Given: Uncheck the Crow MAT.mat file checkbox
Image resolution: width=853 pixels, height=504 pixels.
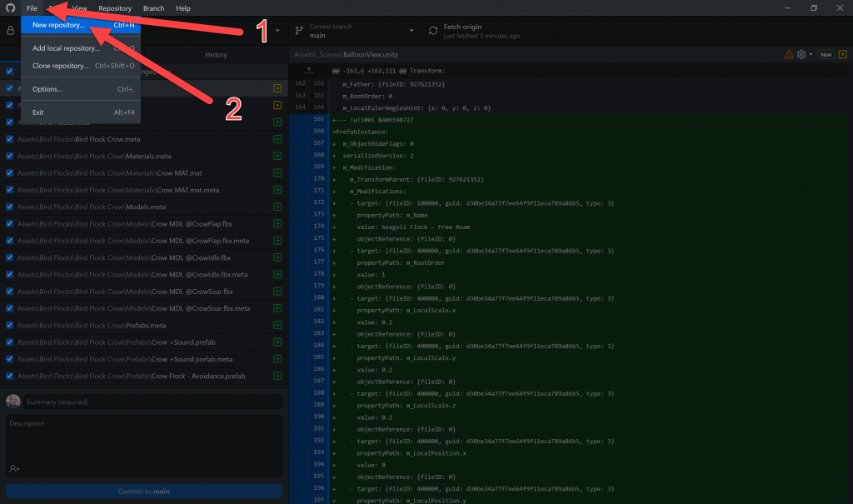Looking at the screenshot, I should click(9, 173).
